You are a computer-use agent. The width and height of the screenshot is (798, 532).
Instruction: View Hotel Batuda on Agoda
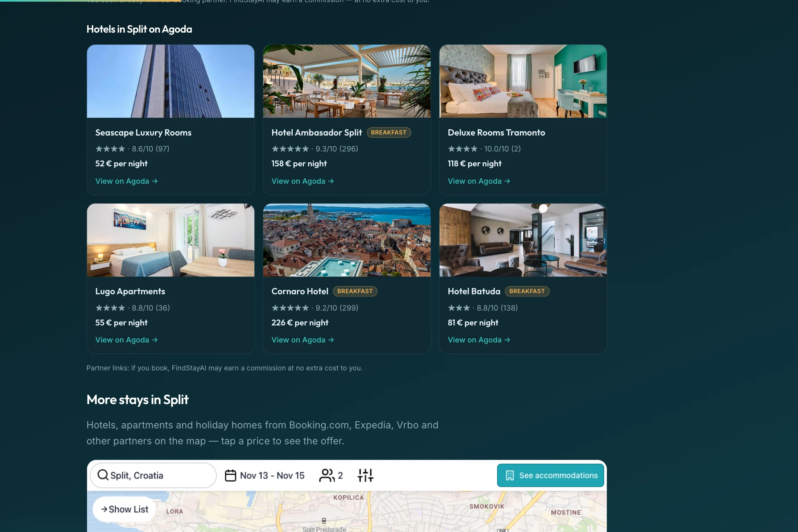tap(479, 340)
